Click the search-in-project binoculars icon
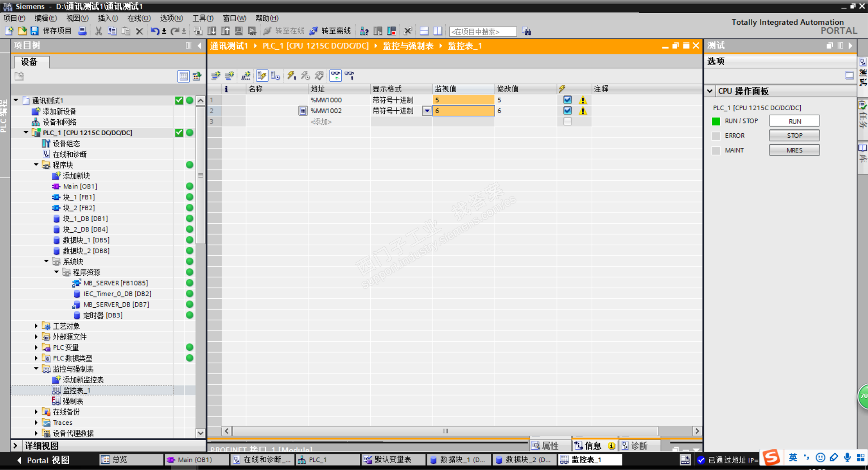This screenshot has height=470, width=868. [526, 31]
